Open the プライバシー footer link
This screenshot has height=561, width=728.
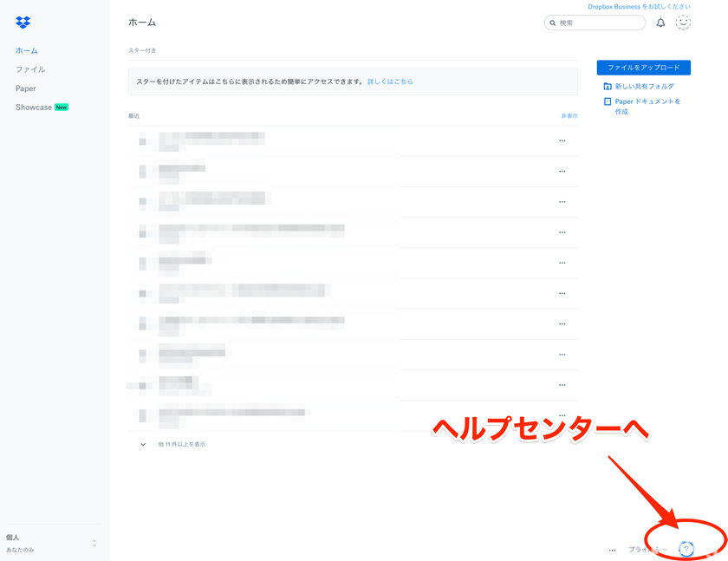[647, 550]
